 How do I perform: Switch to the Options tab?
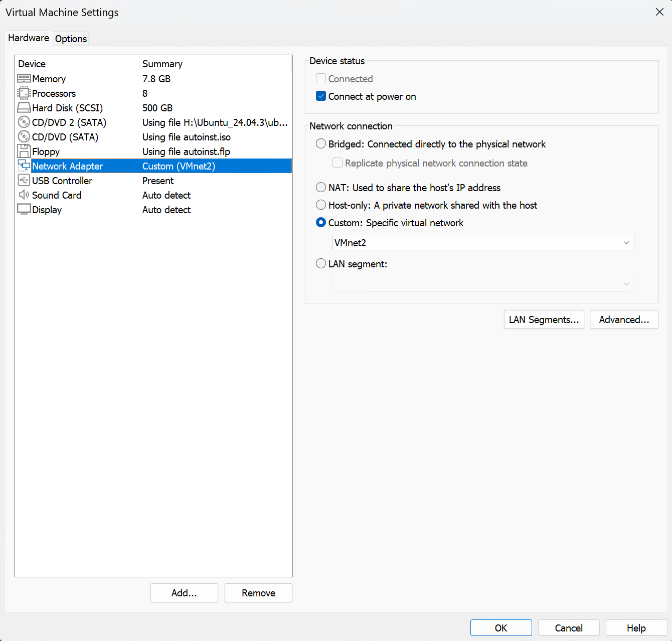pos(71,39)
